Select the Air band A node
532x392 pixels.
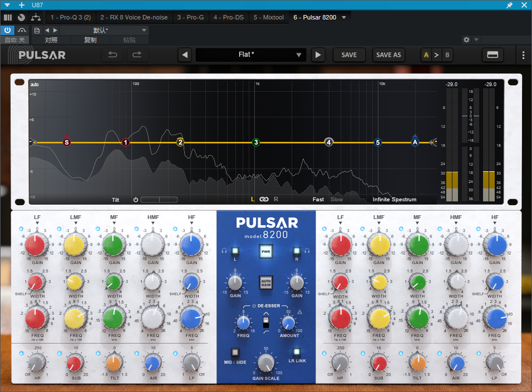coord(415,142)
